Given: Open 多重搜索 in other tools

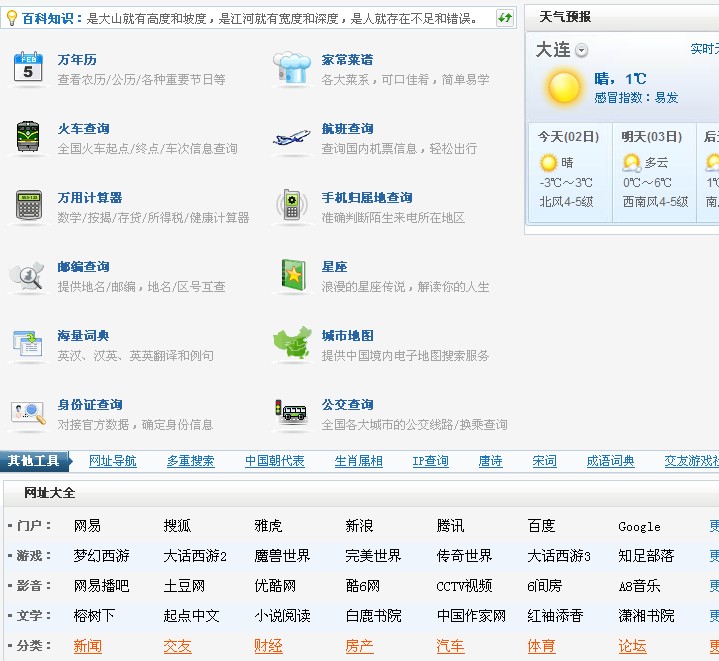Looking at the screenshot, I should (x=190, y=461).
